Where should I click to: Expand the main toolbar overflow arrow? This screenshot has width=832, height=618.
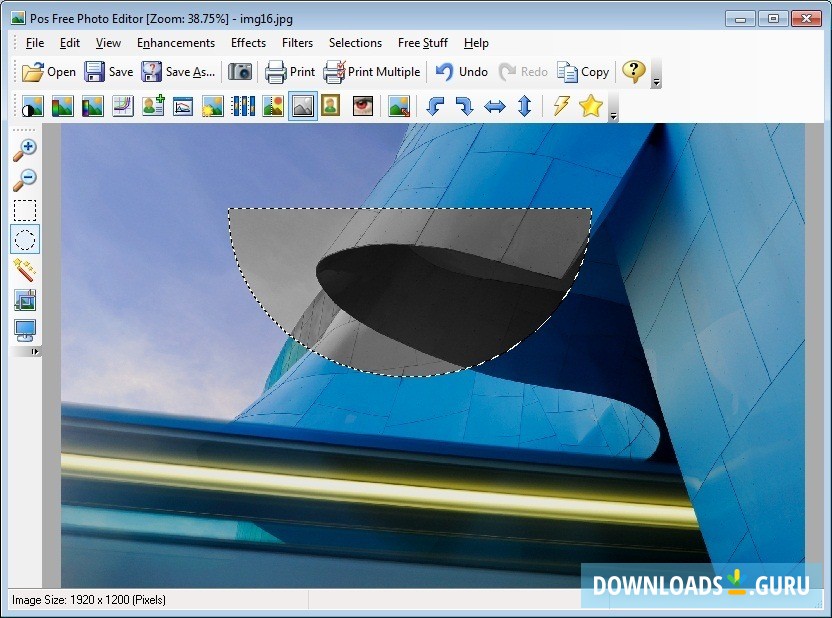click(656, 82)
